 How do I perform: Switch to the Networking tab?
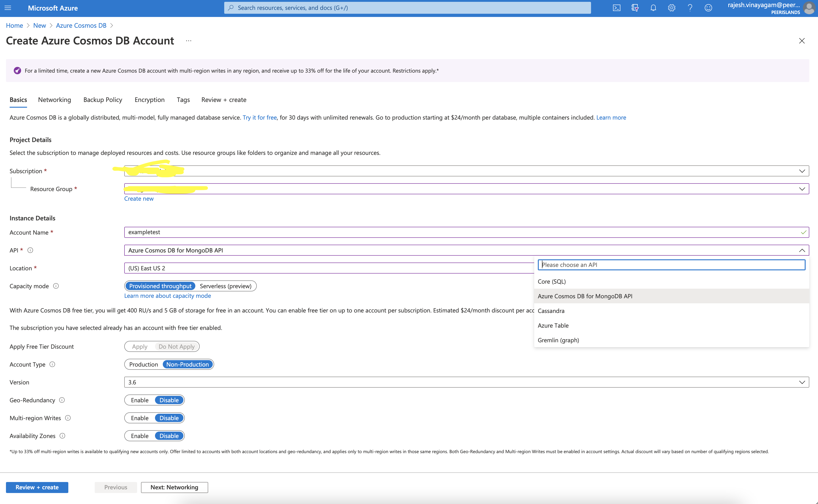tap(54, 100)
